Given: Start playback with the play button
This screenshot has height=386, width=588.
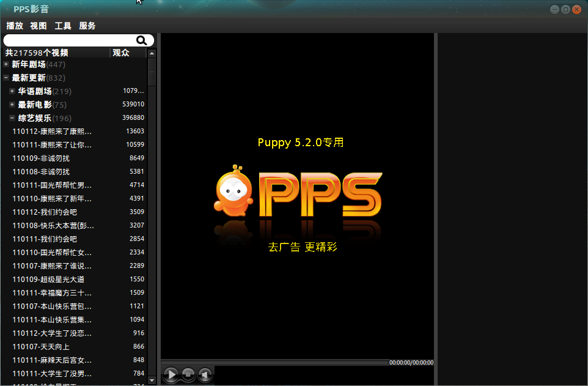Looking at the screenshot, I should tap(171, 374).
